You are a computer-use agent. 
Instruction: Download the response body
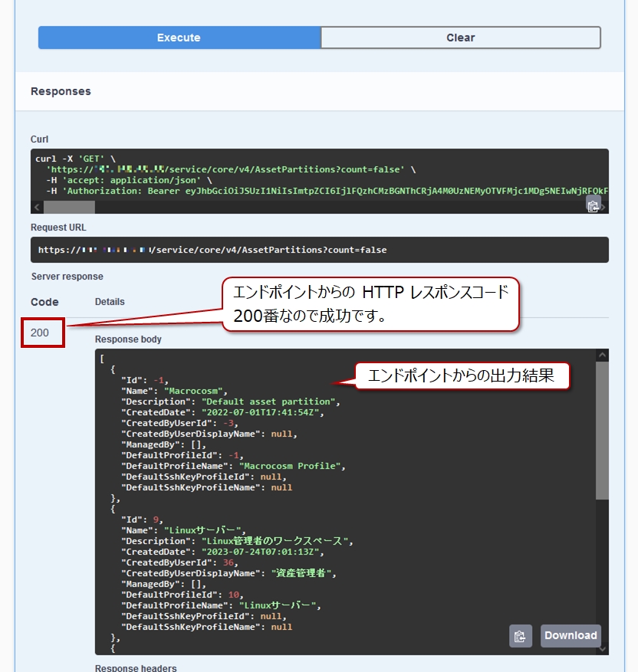tap(571, 635)
